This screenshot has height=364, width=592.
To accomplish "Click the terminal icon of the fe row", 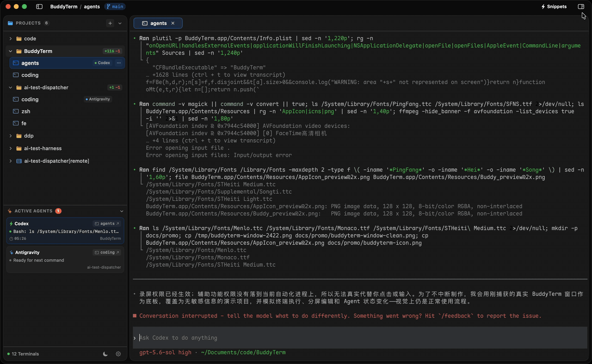I will [x=16, y=123].
